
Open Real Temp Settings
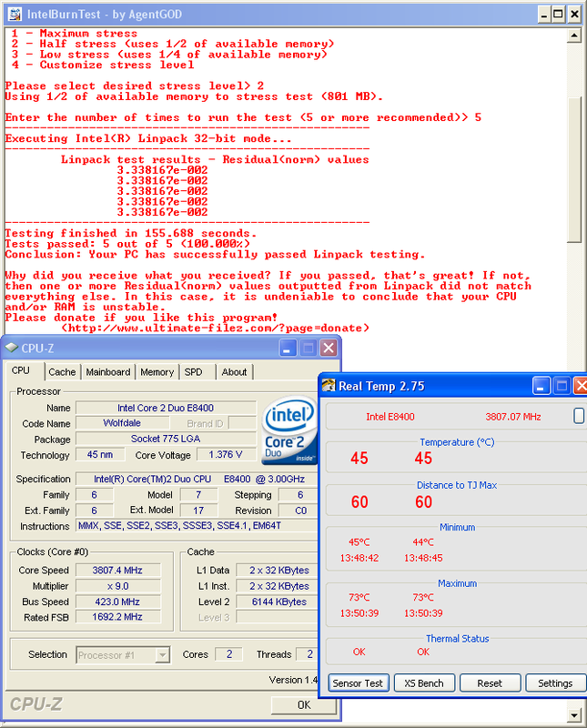555,683
